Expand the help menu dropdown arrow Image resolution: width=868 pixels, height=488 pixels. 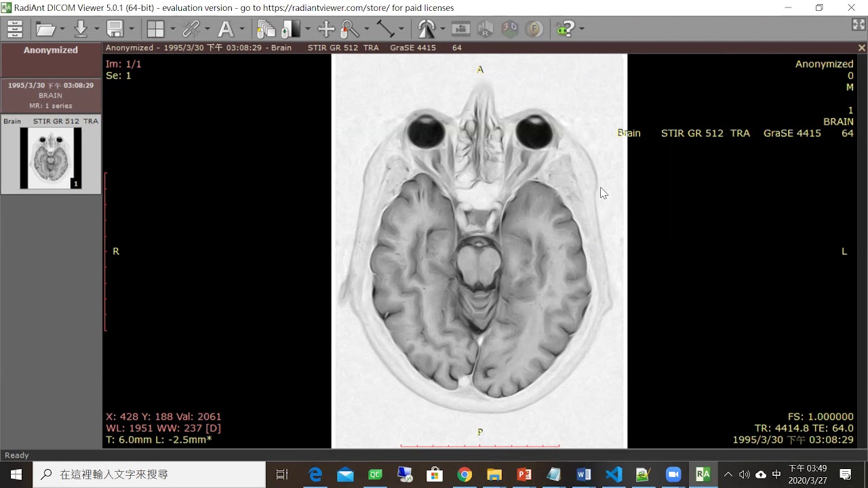point(582,29)
